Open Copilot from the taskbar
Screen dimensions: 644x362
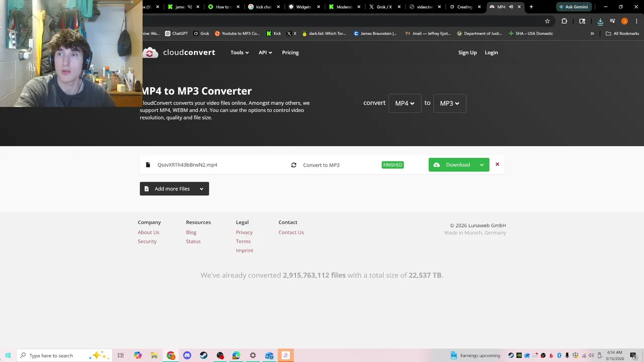[138, 355]
